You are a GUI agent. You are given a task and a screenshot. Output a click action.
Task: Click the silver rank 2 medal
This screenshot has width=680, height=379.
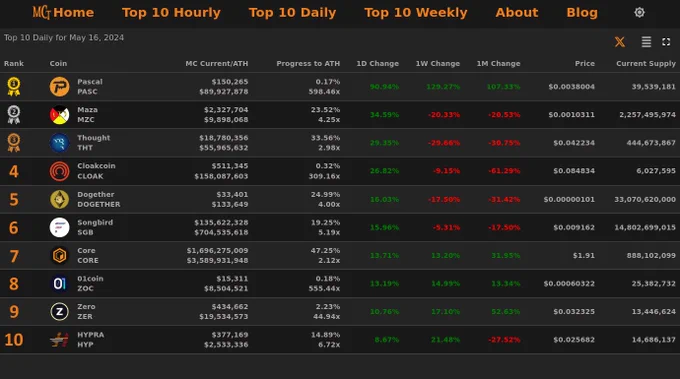pyautogui.click(x=14, y=115)
